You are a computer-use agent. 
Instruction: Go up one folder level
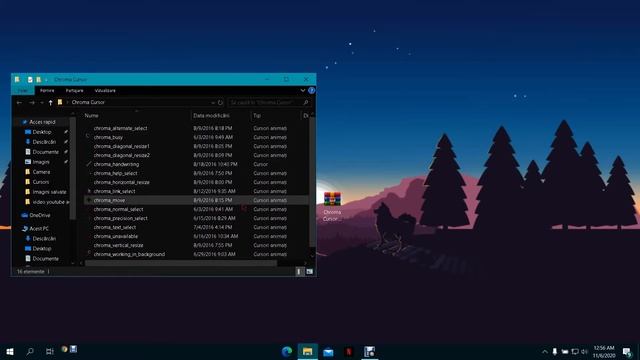50,102
